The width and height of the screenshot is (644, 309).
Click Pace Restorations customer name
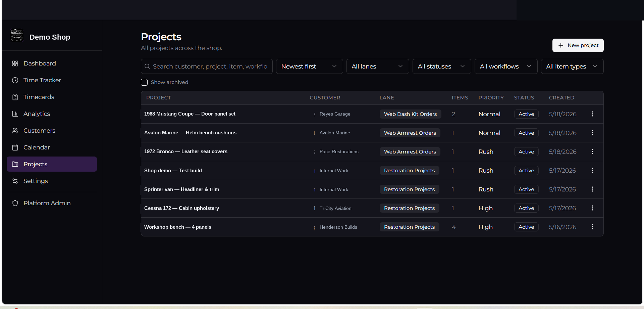click(339, 152)
